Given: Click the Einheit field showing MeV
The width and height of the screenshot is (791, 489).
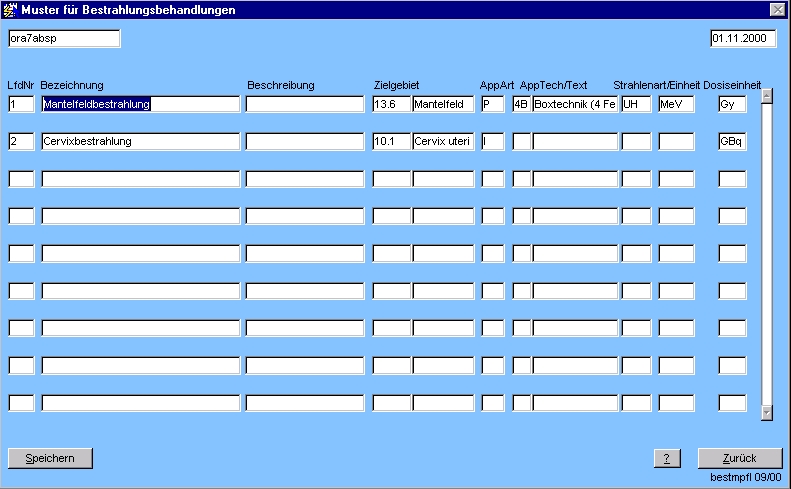Looking at the screenshot, I should (676, 104).
